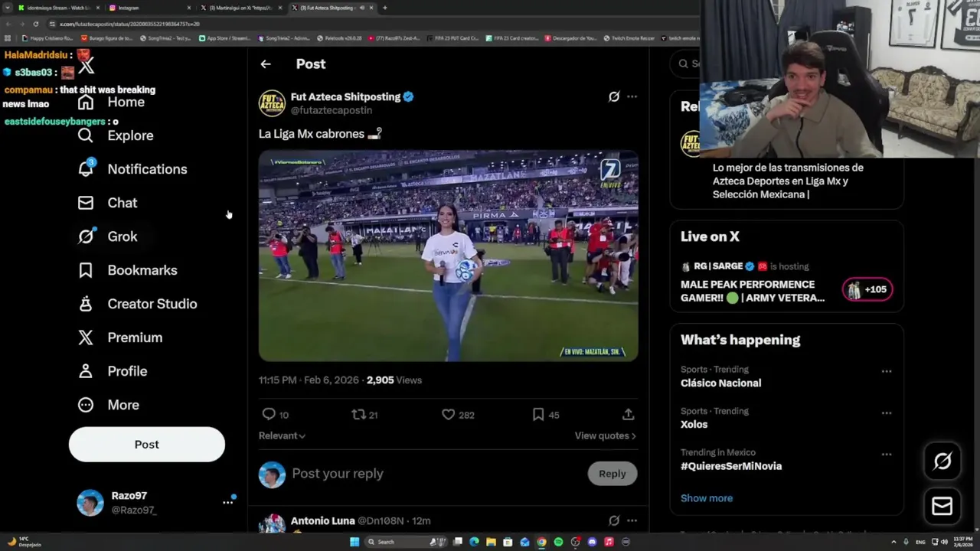
Task: Open Spotify from the taskbar
Action: coord(558,542)
